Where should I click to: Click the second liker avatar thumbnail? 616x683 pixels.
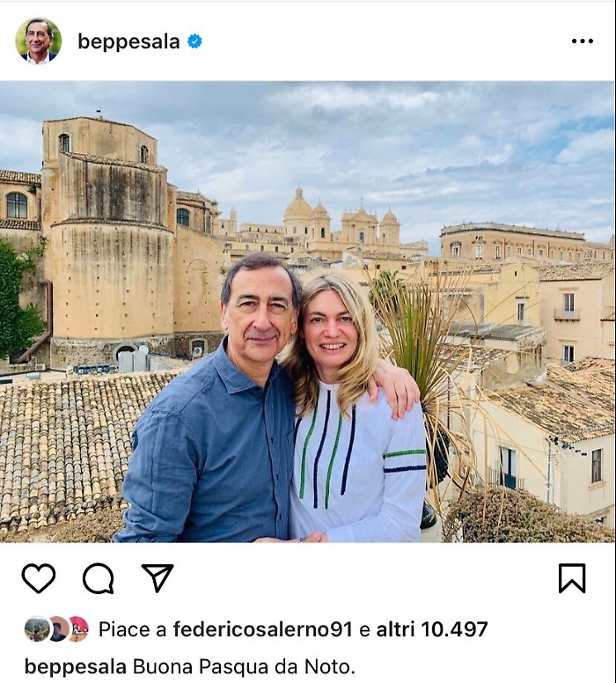[x=58, y=628]
